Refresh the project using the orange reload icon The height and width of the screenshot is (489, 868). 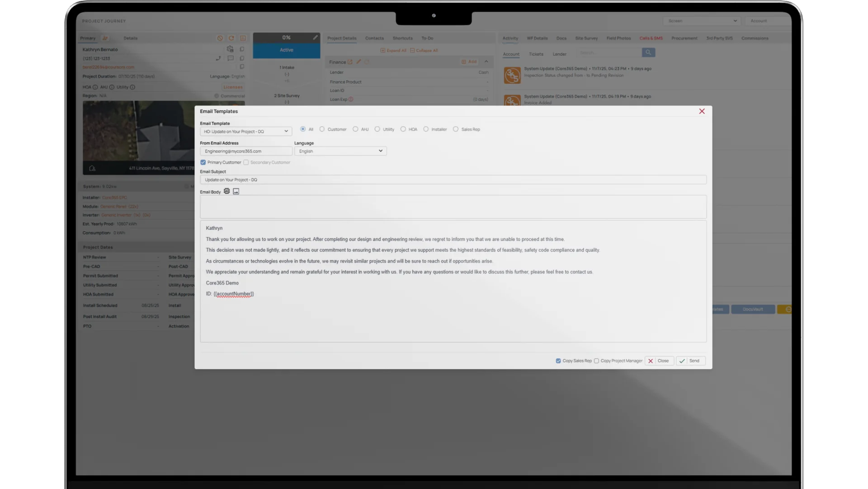pos(231,38)
